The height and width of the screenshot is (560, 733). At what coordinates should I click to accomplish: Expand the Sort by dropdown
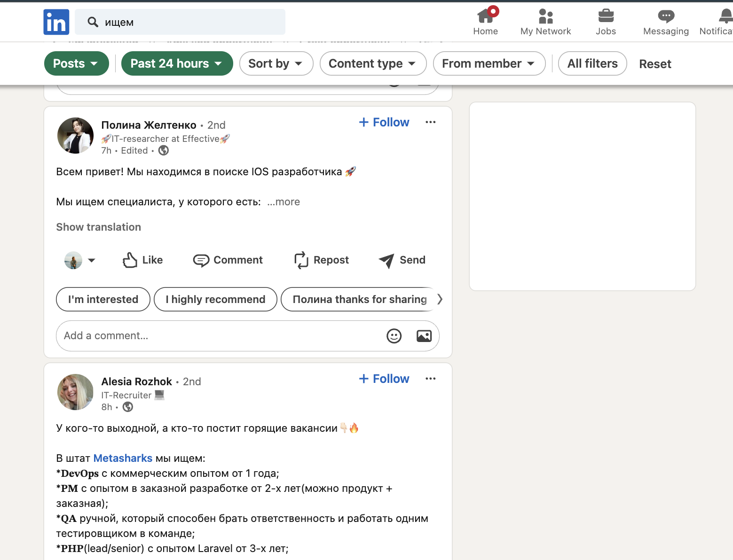[x=276, y=63]
